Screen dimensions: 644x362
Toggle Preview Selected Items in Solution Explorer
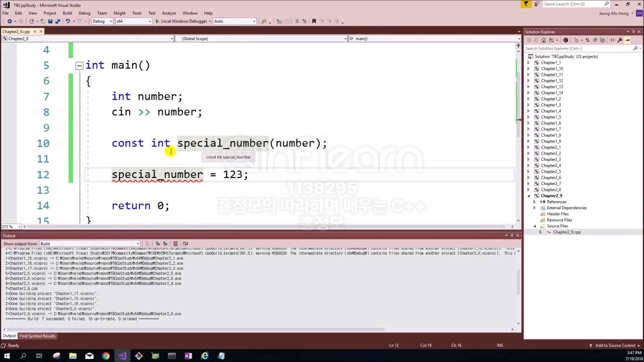pos(627,40)
